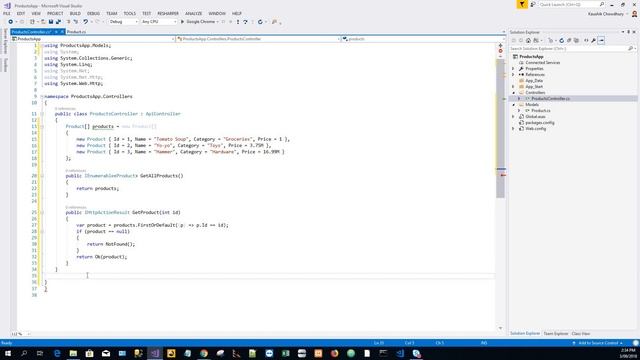Collapse the GetProduct method code outline
This screenshot has width=640, height=360.
coord(42,212)
